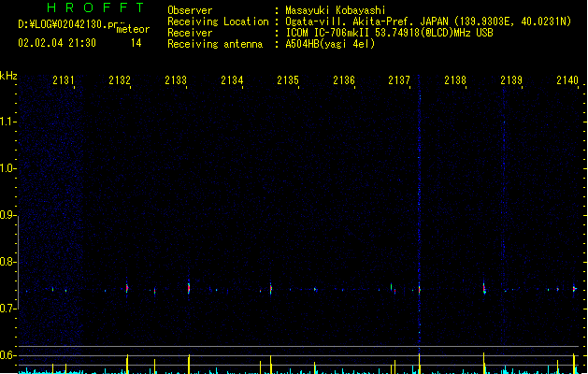
Task: Click the Ogata-vill. Akita-Pref. JAPAN location text
Action: tap(428, 22)
